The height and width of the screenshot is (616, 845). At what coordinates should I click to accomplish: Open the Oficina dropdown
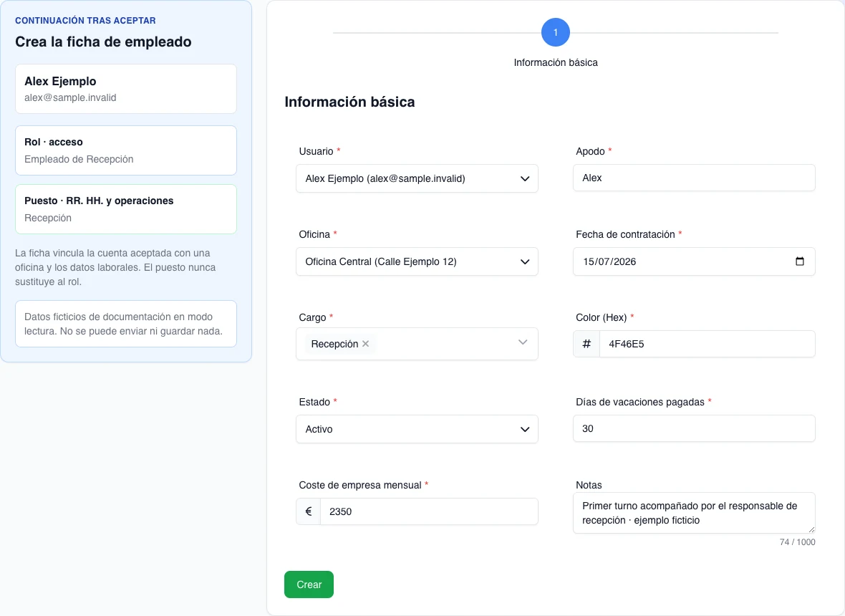[x=417, y=261]
